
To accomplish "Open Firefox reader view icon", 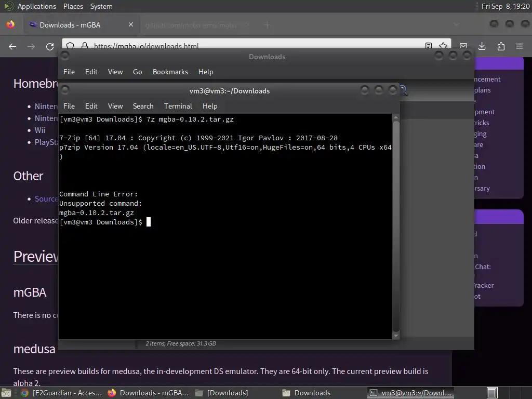I will [x=429, y=46].
